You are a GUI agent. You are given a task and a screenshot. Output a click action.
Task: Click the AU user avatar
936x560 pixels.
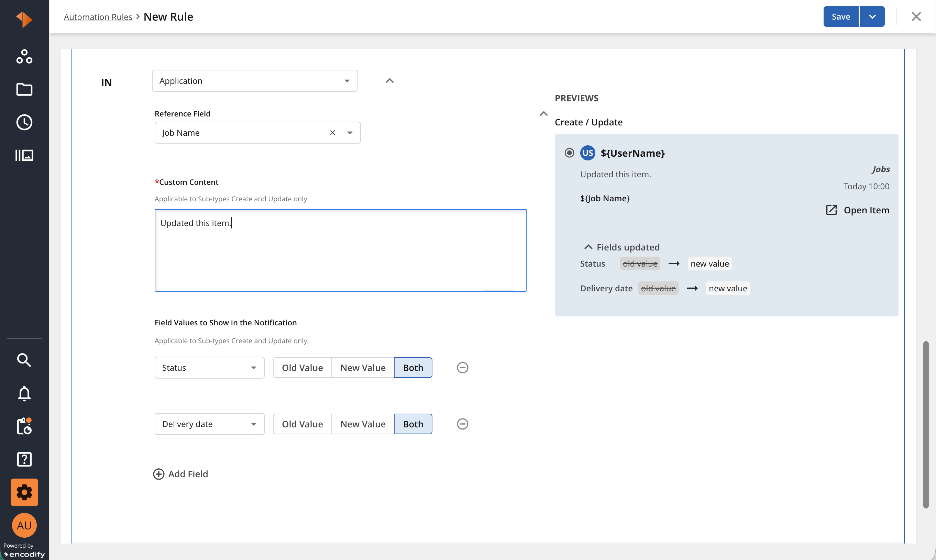pos(24,525)
